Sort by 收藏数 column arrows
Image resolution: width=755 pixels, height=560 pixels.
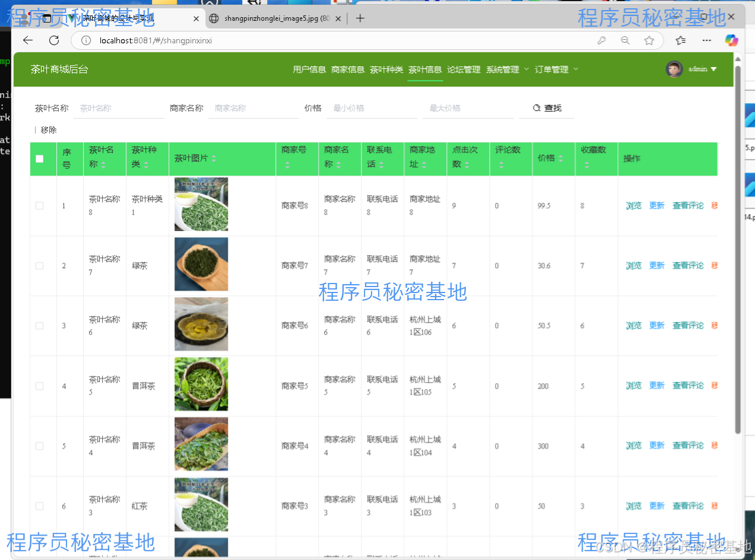tap(586, 164)
